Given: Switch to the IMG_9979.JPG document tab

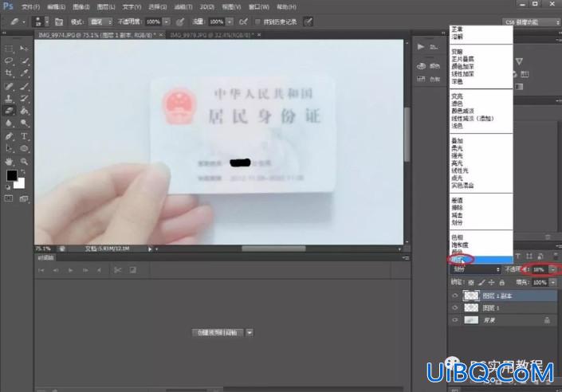Looking at the screenshot, I should (x=212, y=35).
